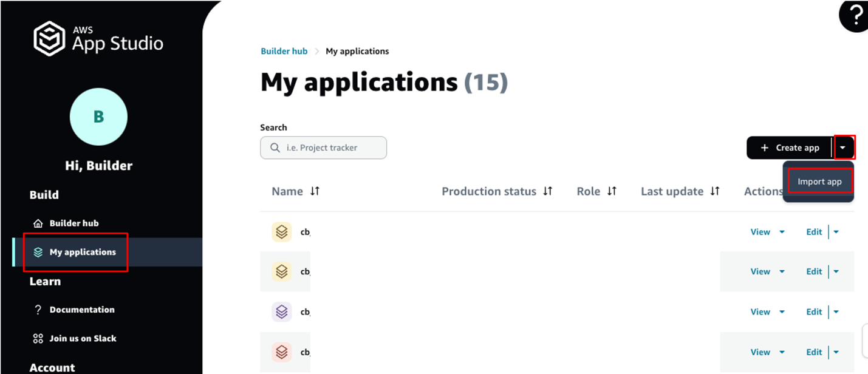Click Edit in the third row

click(814, 312)
